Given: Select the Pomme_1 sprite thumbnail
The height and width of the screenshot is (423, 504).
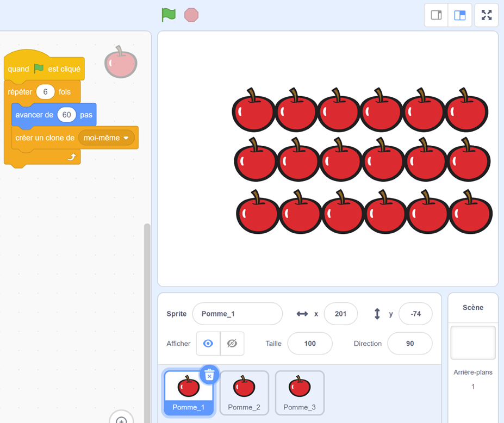Looking at the screenshot, I should tap(189, 393).
